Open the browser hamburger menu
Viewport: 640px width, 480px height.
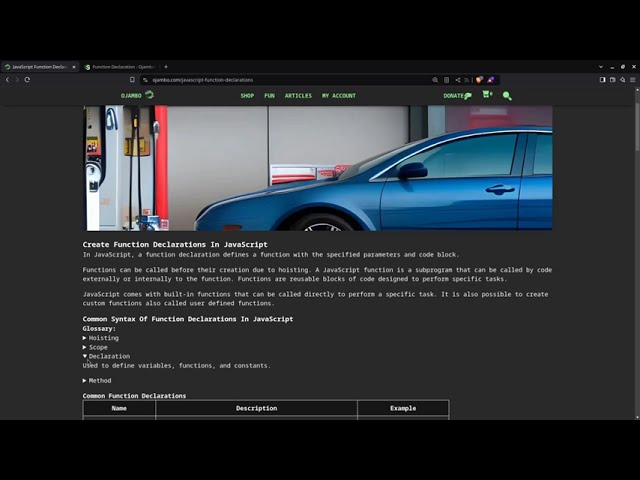(633, 80)
